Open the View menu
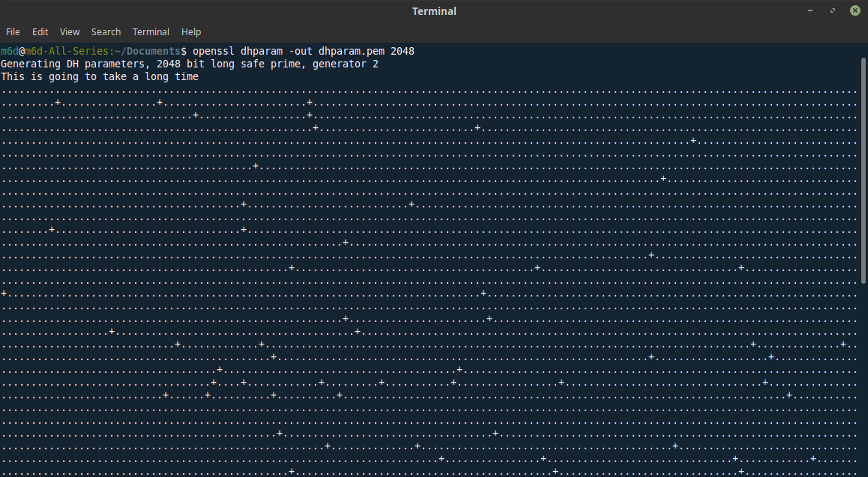 pos(70,32)
